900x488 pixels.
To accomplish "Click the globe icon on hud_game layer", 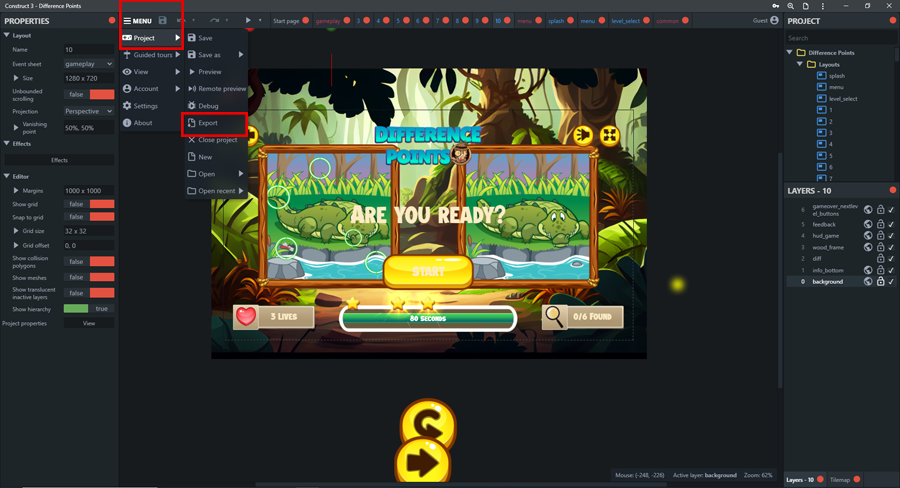I will pyautogui.click(x=868, y=236).
